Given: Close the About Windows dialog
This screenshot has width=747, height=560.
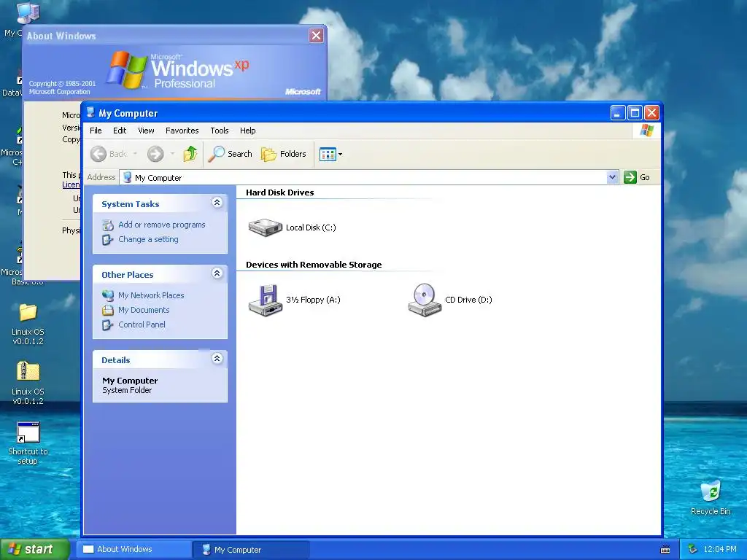Looking at the screenshot, I should 316,35.
